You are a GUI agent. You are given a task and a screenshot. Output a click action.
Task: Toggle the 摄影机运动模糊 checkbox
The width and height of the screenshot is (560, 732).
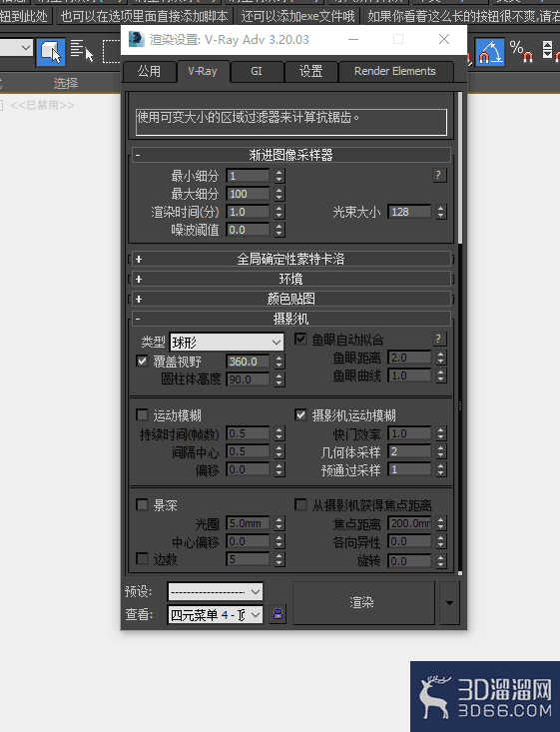300,414
